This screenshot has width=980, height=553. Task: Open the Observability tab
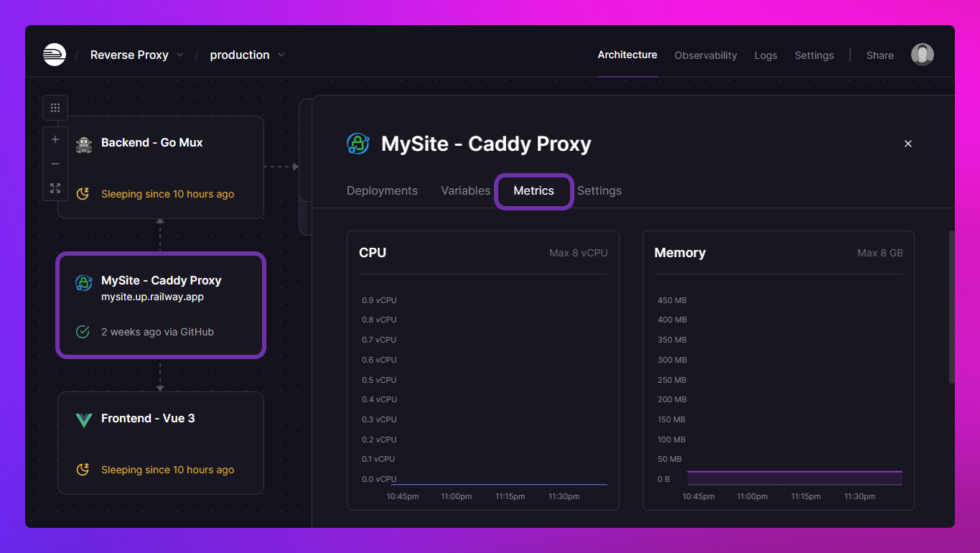[x=706, y=55]
